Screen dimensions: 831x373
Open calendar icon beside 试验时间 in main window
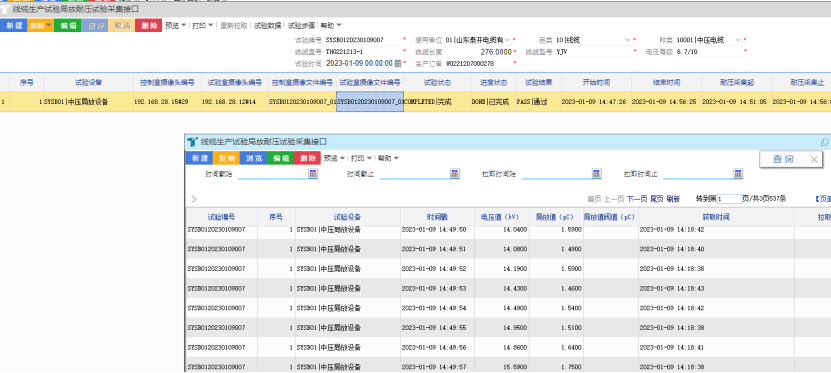pyautogui.click(x=398, y=64)
